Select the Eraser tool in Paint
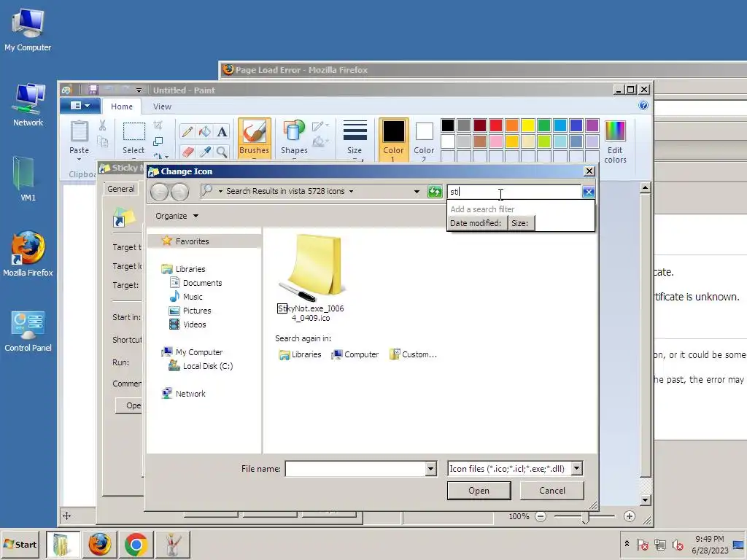Image resolution: width=747 pixels, height=560 pixels. click(187, 152)
